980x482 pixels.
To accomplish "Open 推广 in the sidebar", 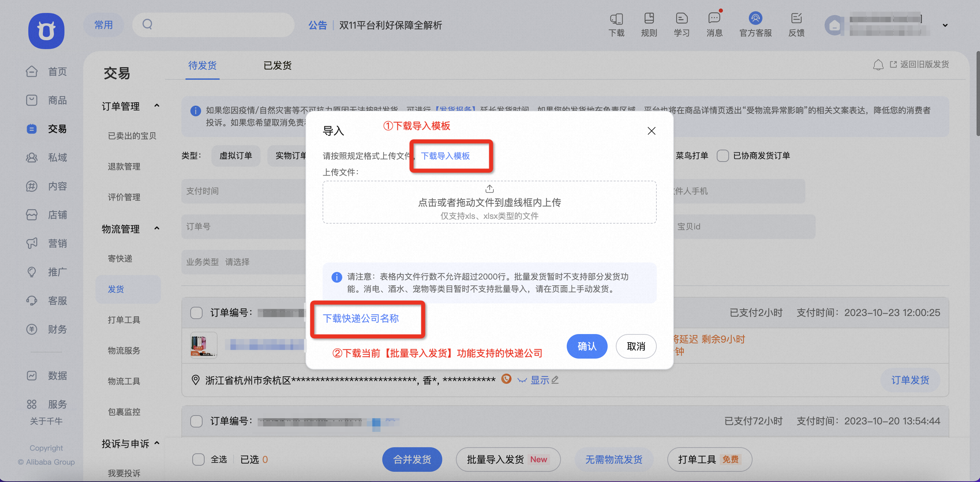I will (46, 272).
